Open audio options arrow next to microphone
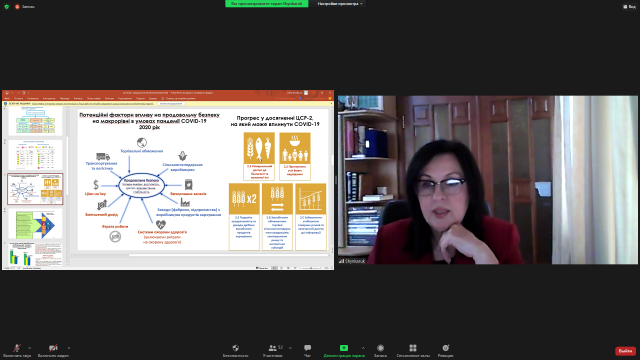 pyautogui.click(x=29, y=348)
